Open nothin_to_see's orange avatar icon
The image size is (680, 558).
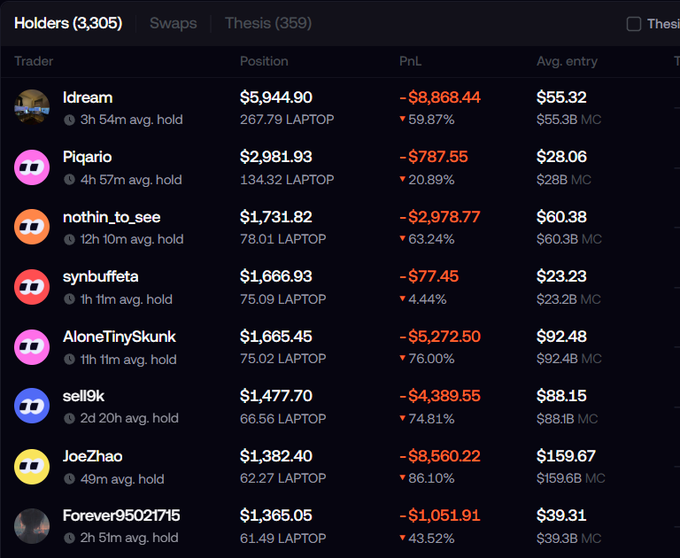[x=32, y=227]
